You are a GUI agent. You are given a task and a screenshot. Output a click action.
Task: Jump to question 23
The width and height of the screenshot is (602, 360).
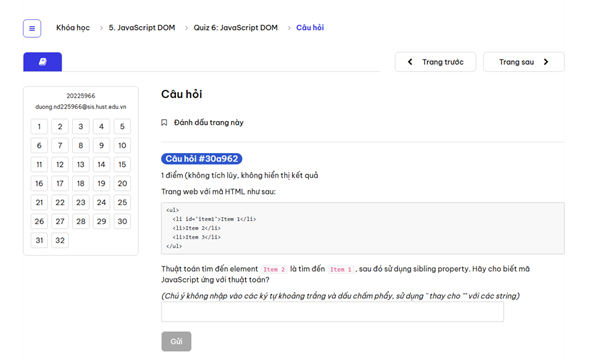[x=81, y=202]
